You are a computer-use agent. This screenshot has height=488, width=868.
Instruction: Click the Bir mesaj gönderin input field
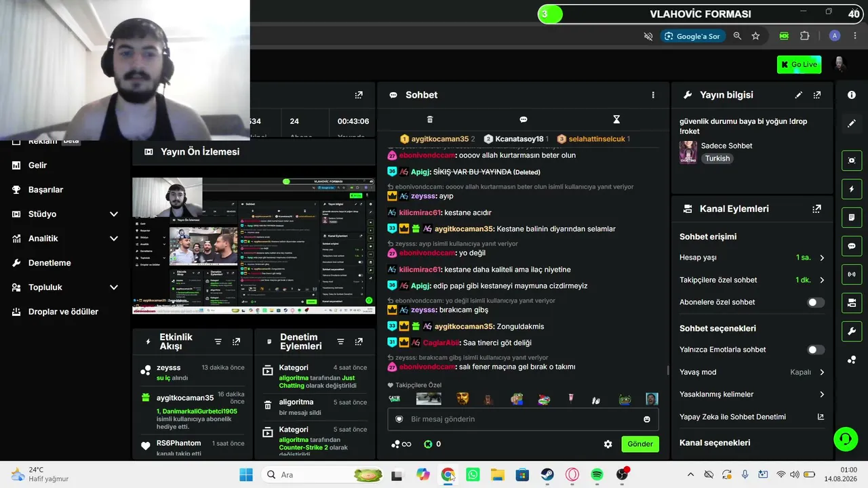(523, 419)
